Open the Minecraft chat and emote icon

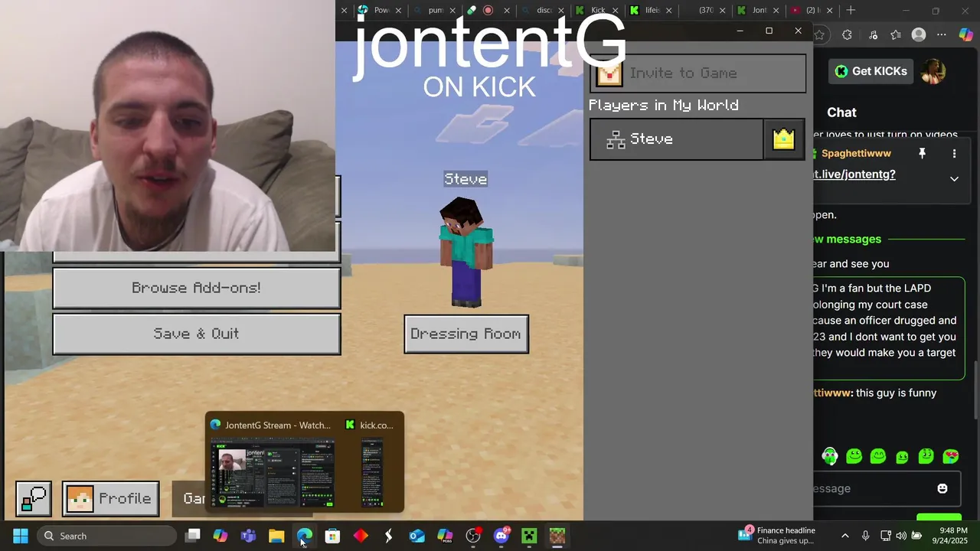[x=34, y=499]
